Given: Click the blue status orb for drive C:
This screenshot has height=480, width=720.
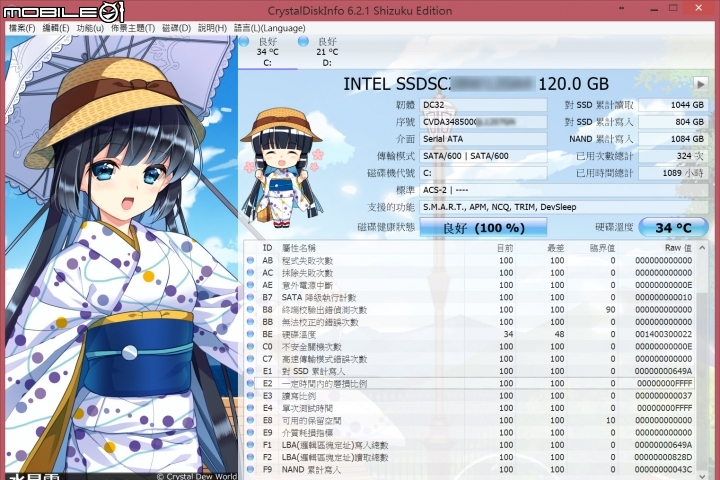Looking at the screenshot, I should (x=244, y=41).
